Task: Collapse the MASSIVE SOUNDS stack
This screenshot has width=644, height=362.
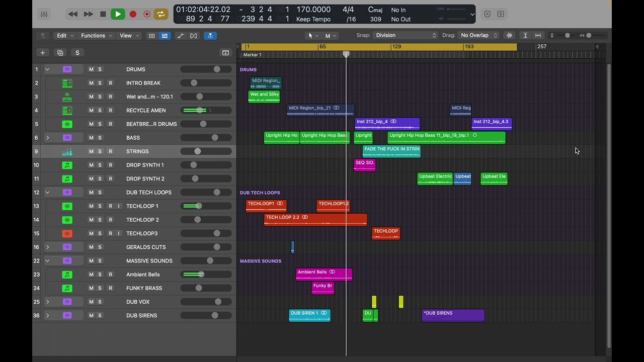Action: (x=47, y=261)
